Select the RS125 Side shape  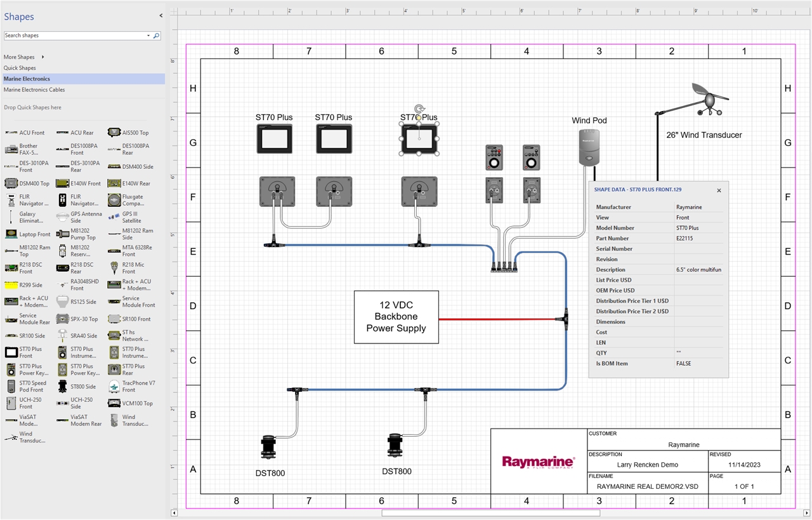point(77,302)
